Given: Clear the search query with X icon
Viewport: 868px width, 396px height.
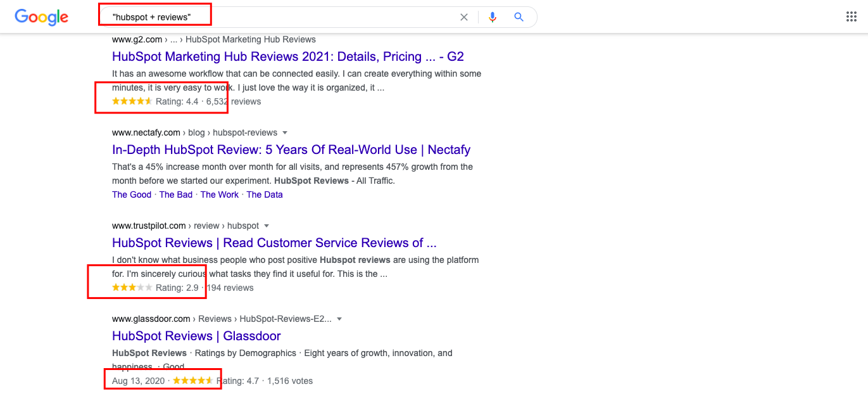Looking at the screenshot, I should 464,17.
